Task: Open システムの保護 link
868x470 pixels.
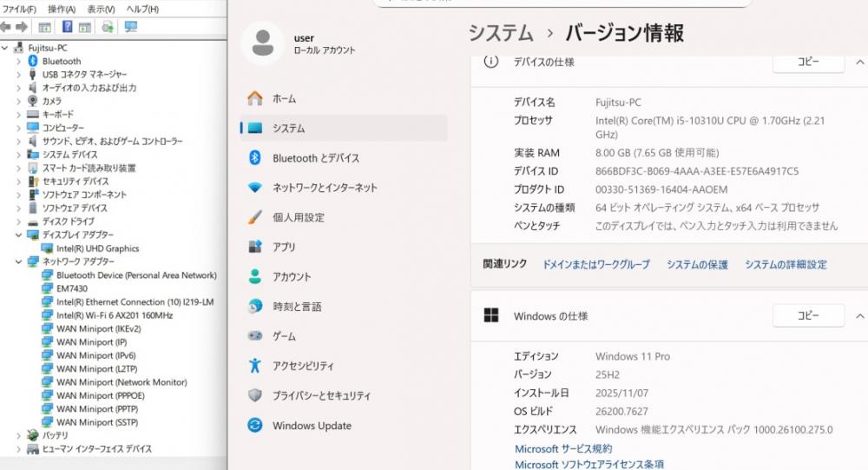Action: [x=697, y=264]
